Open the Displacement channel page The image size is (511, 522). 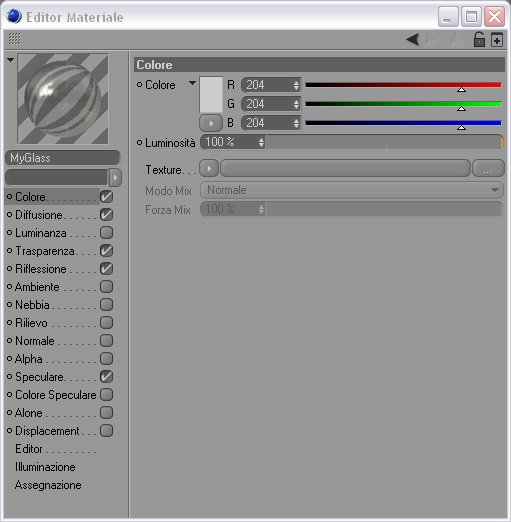(47, 431)
